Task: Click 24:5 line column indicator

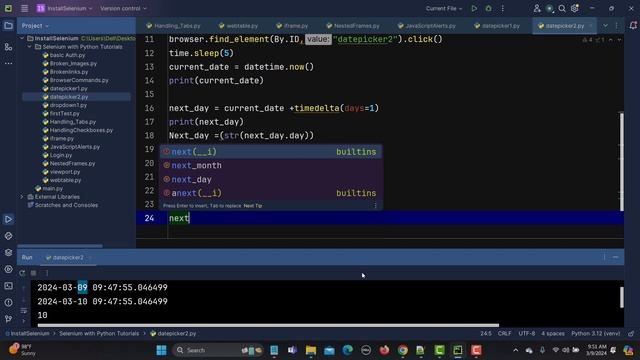Action: click(x=486, y=333)
